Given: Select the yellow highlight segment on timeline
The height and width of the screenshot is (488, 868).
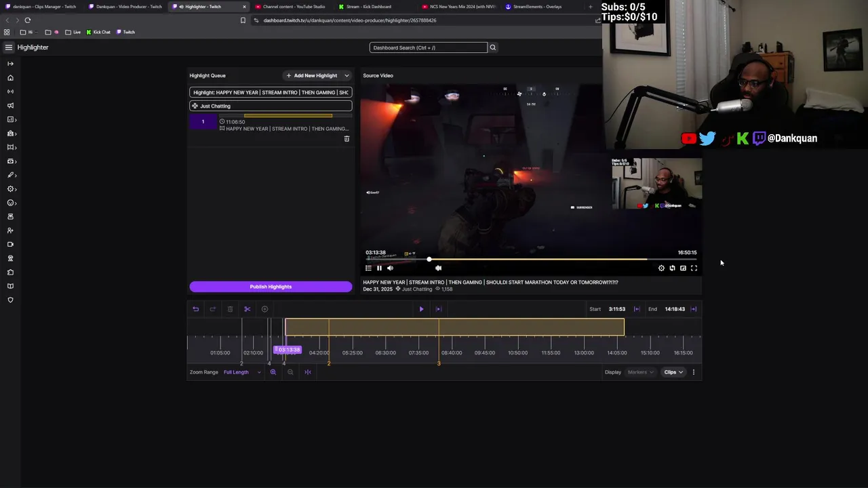Looking at the screenshot, I should point(454,327).
